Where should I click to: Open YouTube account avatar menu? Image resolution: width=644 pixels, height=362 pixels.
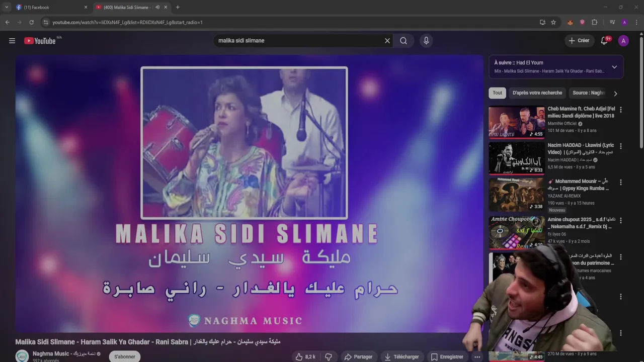coord(623,41)
